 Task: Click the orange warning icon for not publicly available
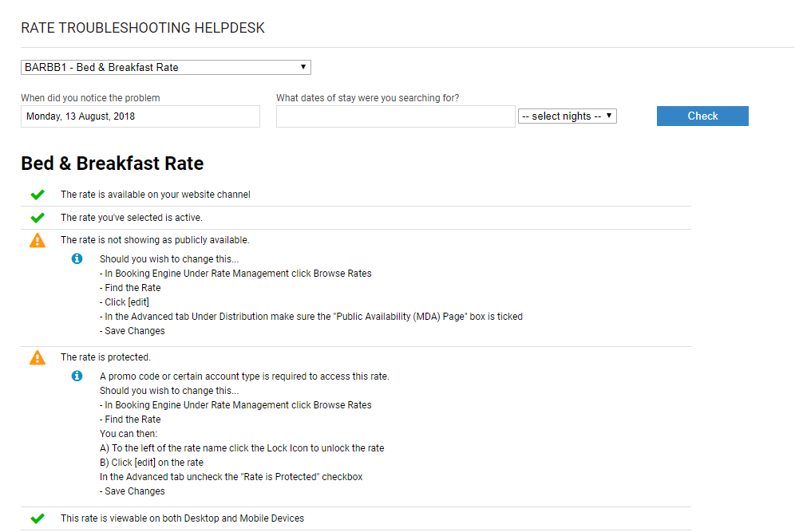point(38,240)
